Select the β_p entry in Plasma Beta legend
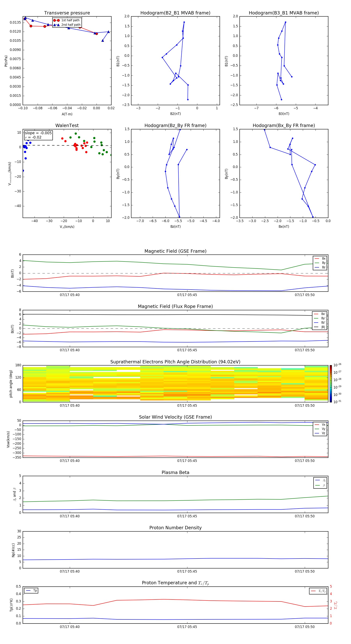Viewport: 351px width, 644px height. pos(320,480)
